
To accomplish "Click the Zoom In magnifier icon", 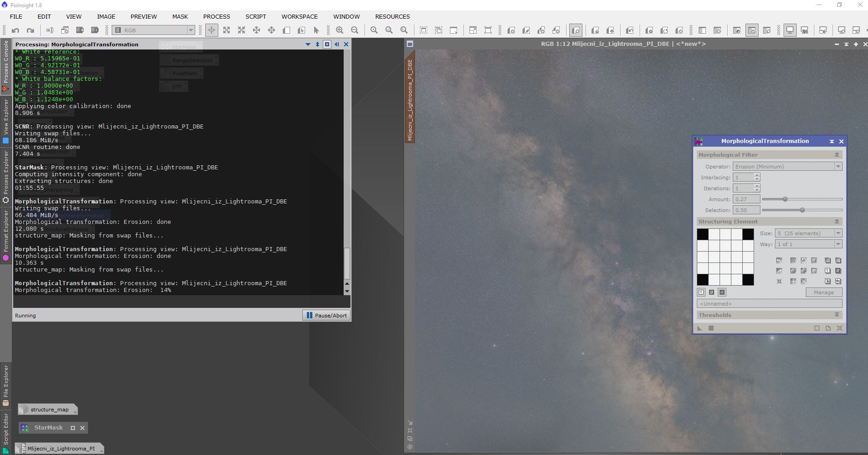I will pos(340,30).
